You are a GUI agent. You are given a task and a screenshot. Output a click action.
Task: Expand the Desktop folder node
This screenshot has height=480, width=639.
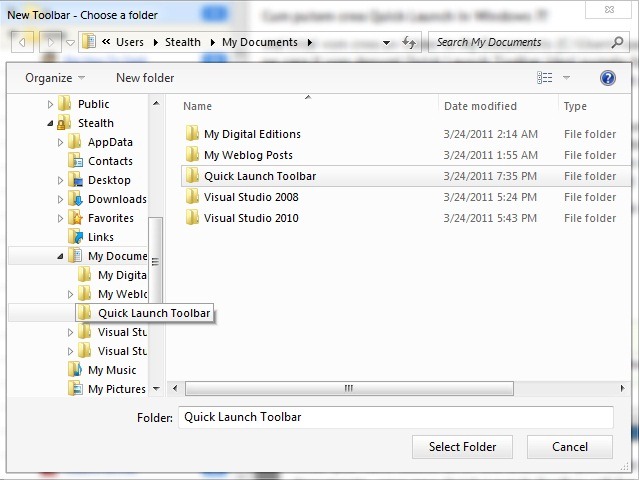click(x=60, y=180)
